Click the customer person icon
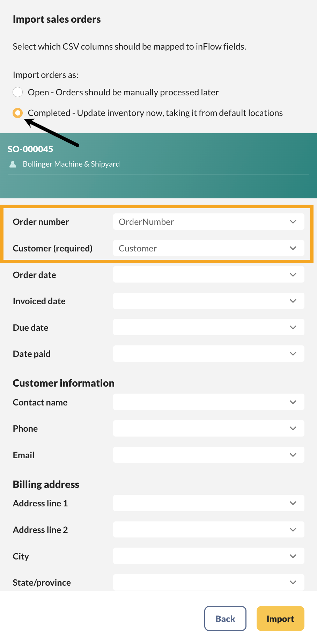This screenshot has width=317, height=644. (x=13, y=164)
